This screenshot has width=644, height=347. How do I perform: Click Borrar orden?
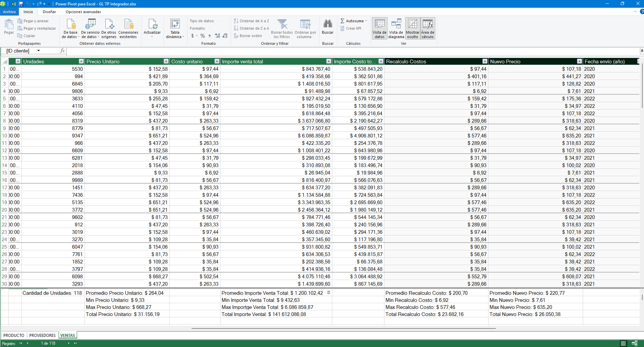248,36
